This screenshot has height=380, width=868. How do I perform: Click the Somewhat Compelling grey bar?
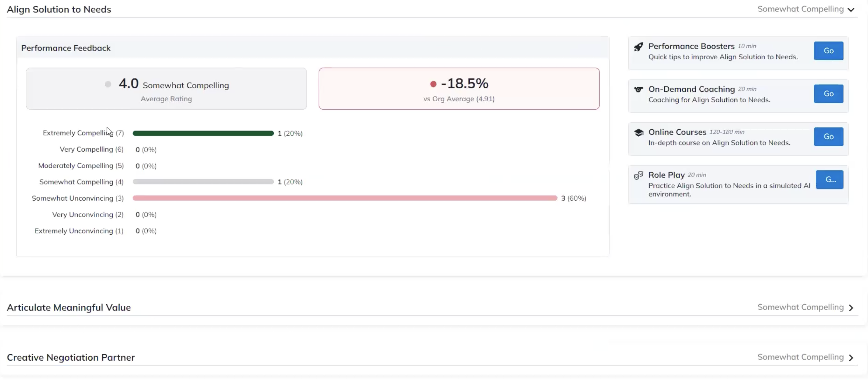pyautogui.click(x=203, y=182)
